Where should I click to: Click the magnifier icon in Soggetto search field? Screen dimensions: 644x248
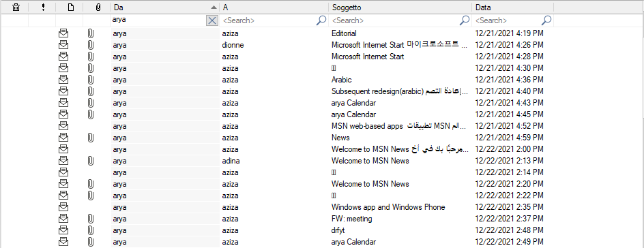[465, 20]
